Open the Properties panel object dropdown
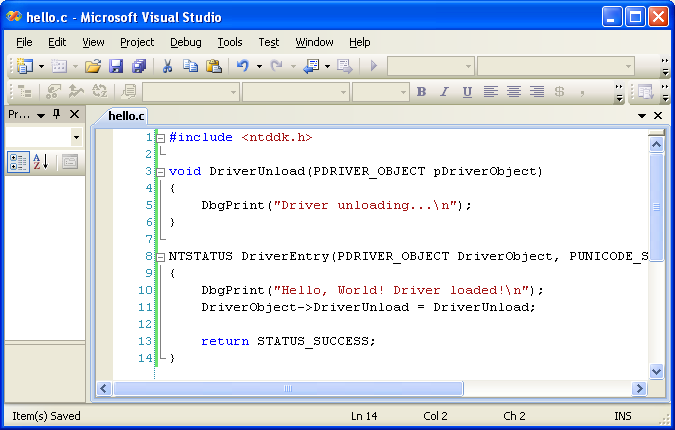675x430 pixels. (x=76, y=137)
